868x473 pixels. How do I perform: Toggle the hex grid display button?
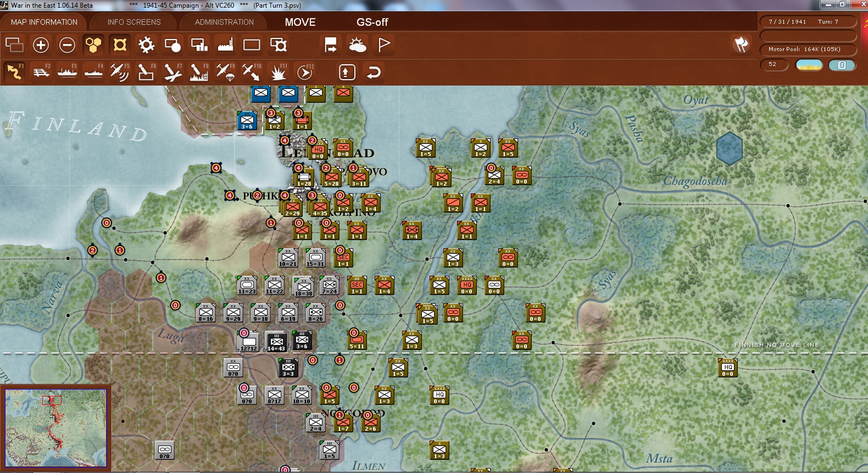point(93,44)
